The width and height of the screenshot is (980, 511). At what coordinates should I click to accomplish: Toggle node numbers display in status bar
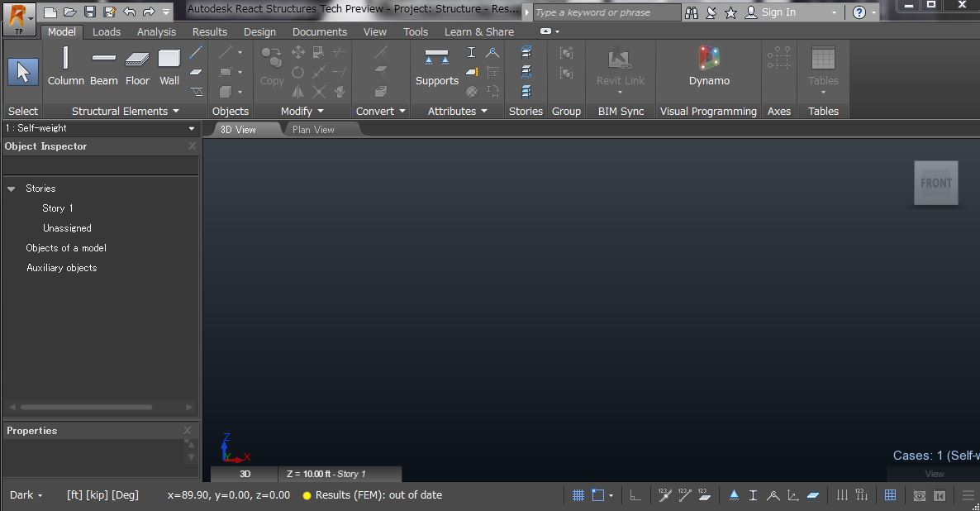[x=664, y=495]
